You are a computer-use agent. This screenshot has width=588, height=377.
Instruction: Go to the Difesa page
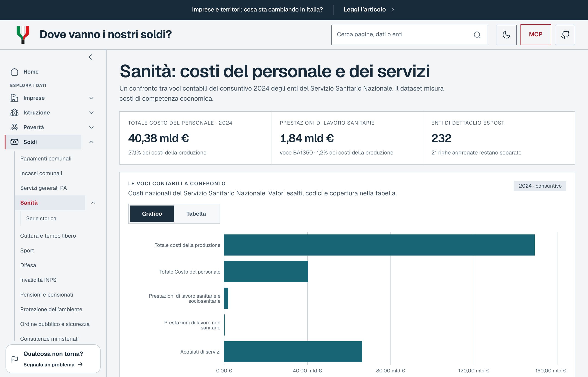(x=28, y=265)
